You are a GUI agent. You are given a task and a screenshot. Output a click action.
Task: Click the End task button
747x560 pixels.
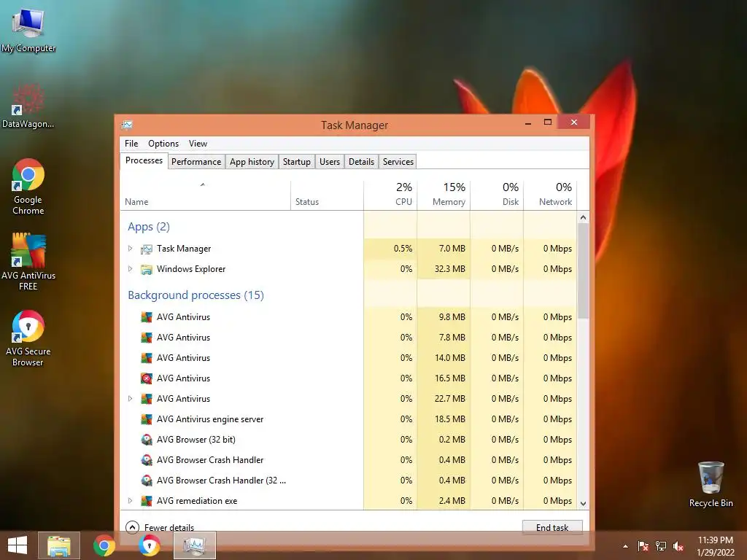(x=552, y=527)
